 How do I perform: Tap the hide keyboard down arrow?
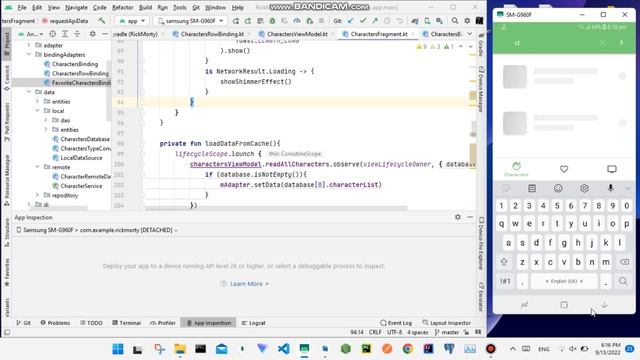(x=604, y=305)
